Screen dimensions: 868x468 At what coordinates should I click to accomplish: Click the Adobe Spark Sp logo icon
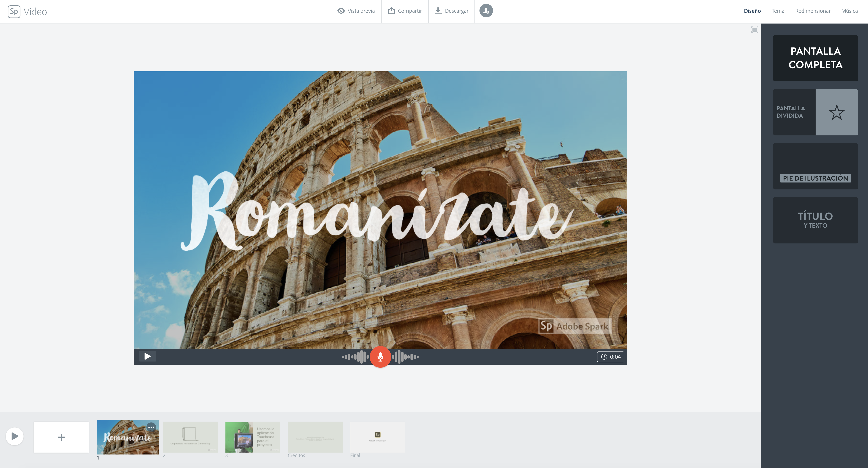click(x=14, y=11)
